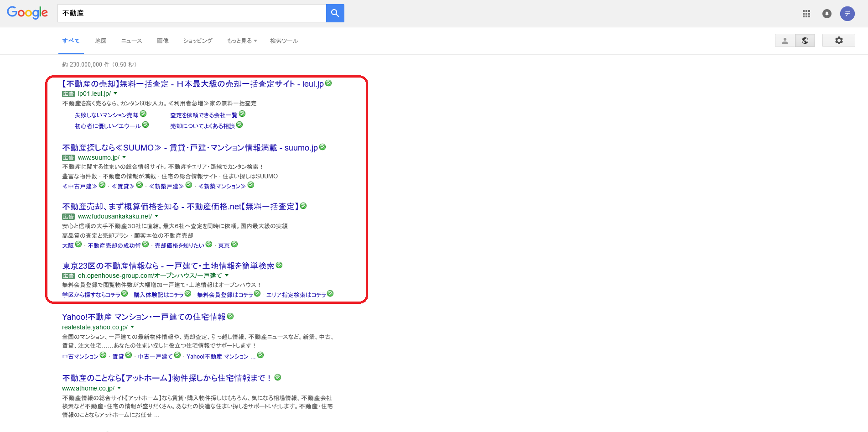Click badge next to 失敗しないマンション売却
The height and width of the screenshot is (432, 868).
[143, 114]
